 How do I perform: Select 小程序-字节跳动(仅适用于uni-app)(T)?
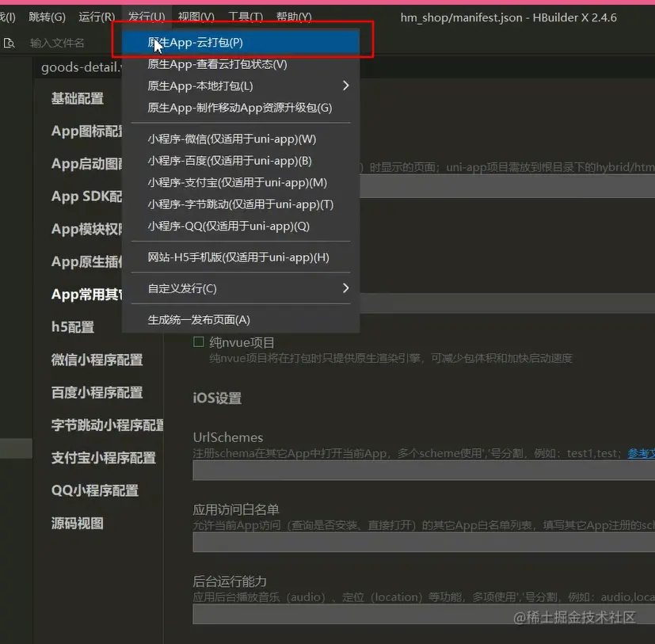pyautogui.click(x=241, y=204)
